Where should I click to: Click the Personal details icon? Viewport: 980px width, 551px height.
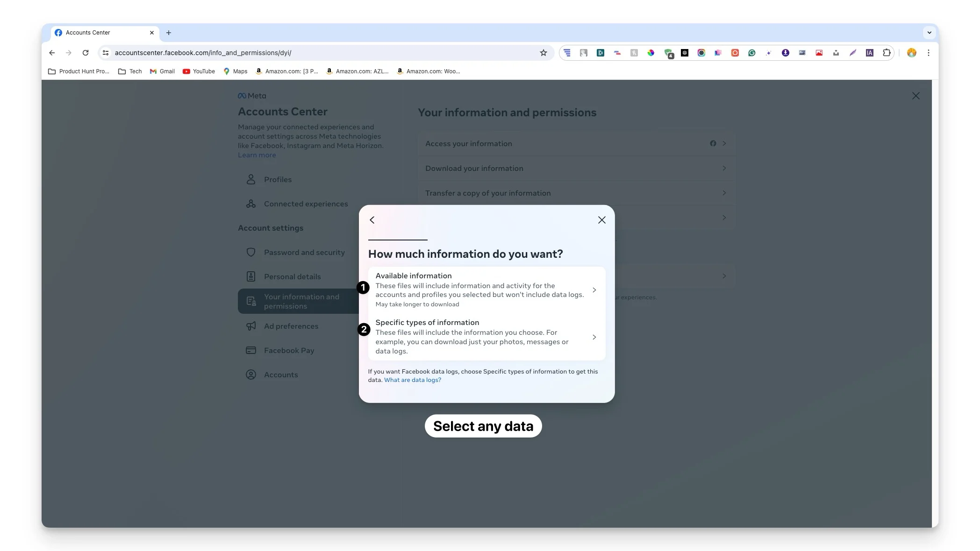click(x=250, y=276)
